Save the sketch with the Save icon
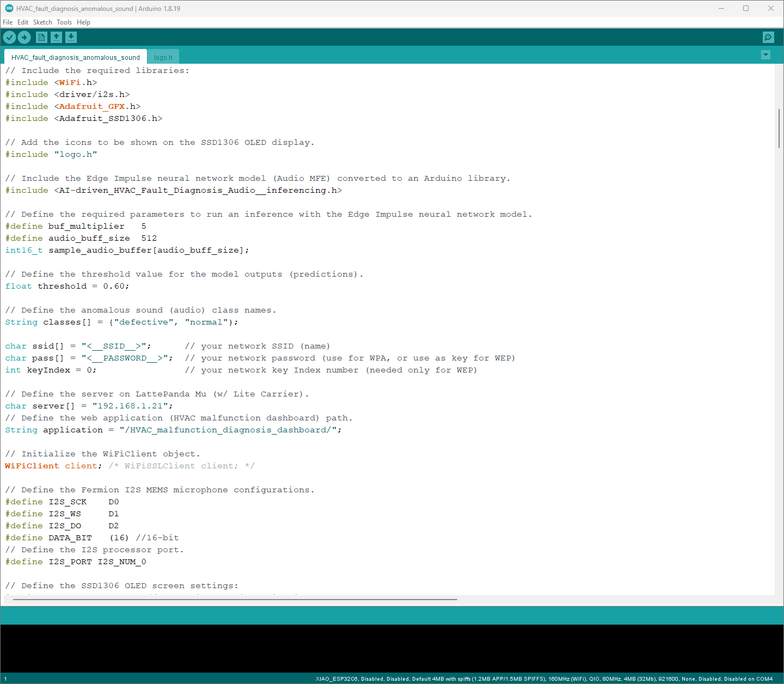The height and width of the screenshot is (684, 784). pos(71,37)
